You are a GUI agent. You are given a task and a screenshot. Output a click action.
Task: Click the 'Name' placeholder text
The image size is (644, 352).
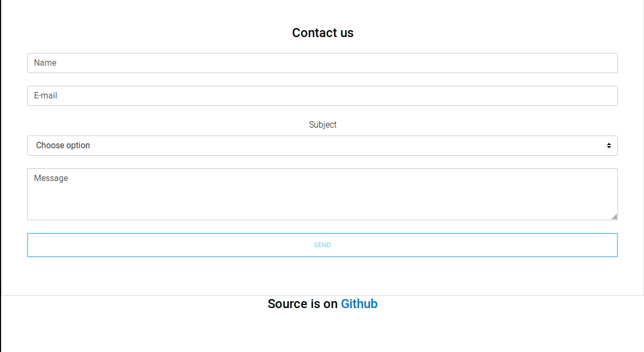tap(45, 63)
